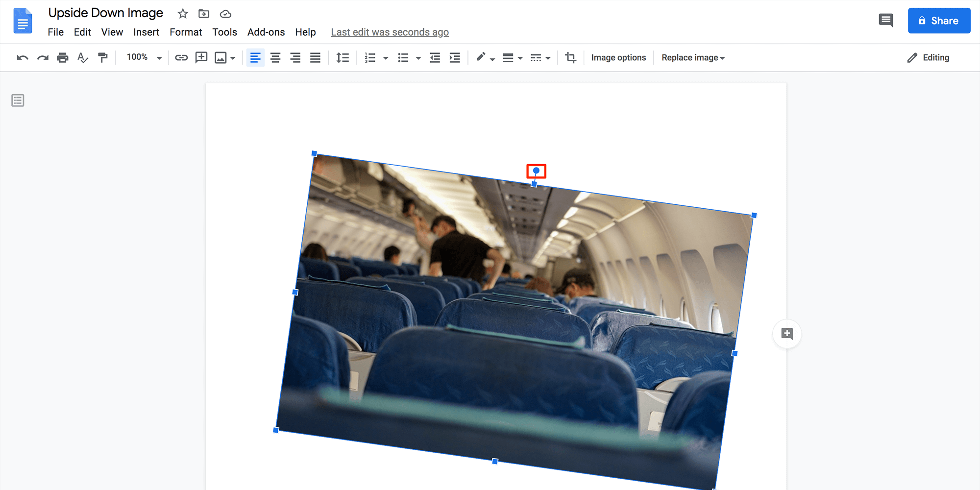Viewport: 980px width, 490px height.
Task: Open the border color picker
Action: [x=484, y=57]
